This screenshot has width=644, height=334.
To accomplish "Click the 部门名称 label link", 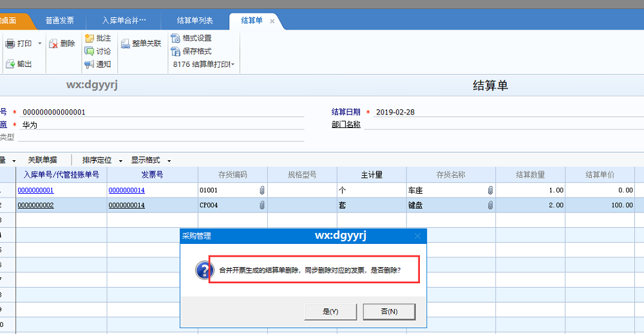I will tap(346, 125).
